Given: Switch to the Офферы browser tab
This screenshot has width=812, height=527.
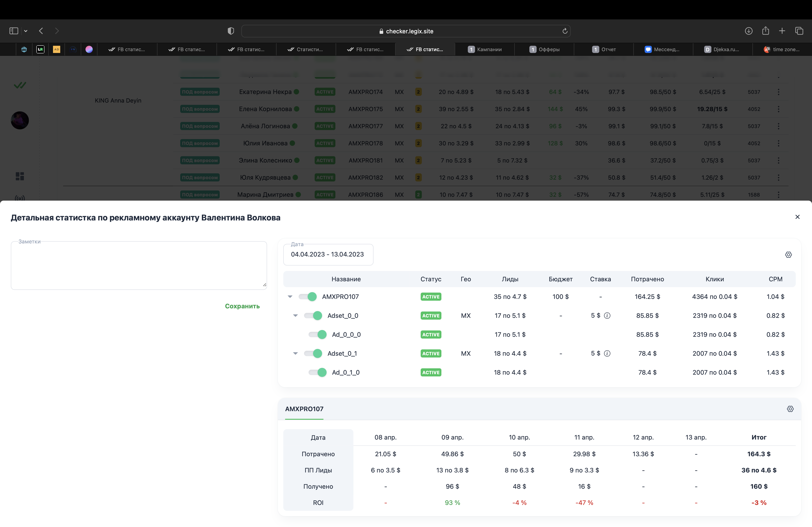Looking at the screenshot, I should coord(544,49).
